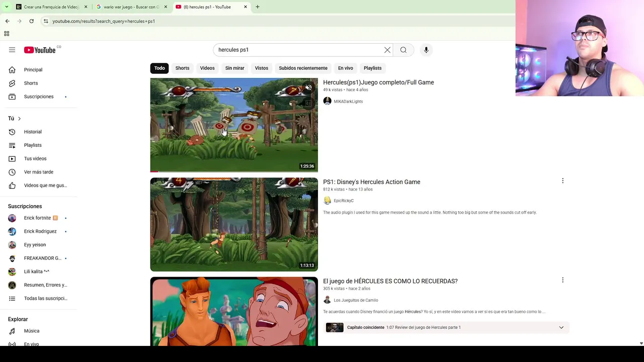Select the Shorts filter chip
The image size is (644, 362).
182,68
